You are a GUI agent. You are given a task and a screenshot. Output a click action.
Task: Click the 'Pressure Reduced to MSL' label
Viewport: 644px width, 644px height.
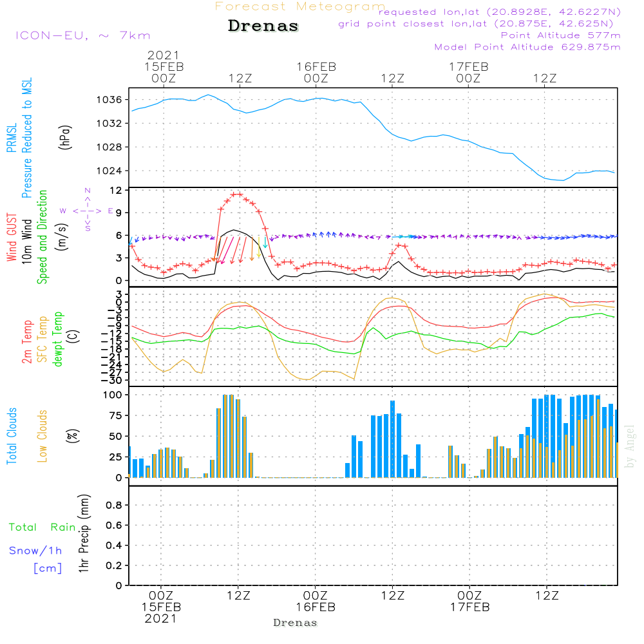point(26,138)
